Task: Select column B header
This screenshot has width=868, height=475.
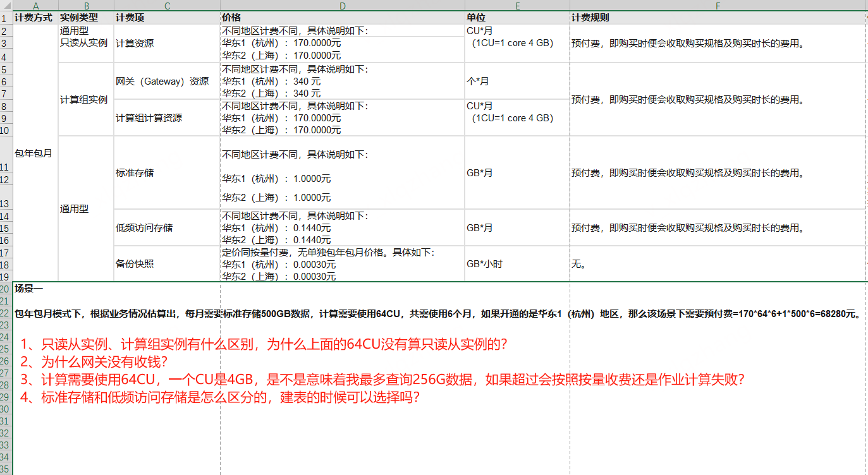Action: pyautogui.click(x=86, y=6)
